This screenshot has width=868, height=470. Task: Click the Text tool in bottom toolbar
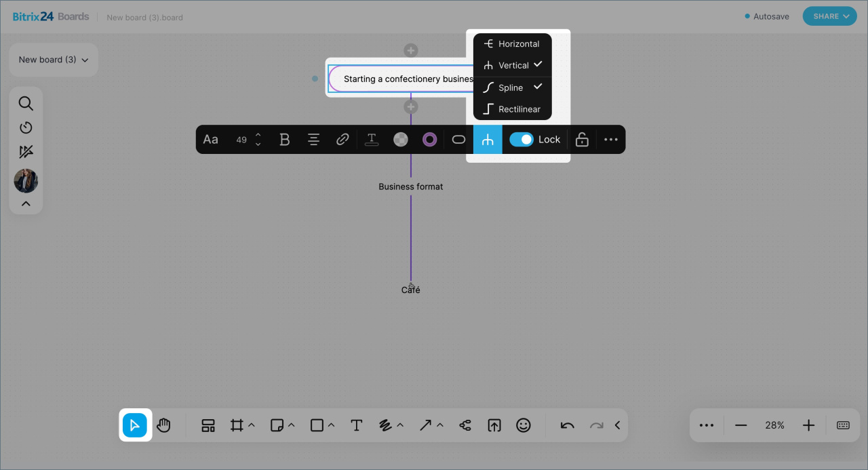coord(357,425)
